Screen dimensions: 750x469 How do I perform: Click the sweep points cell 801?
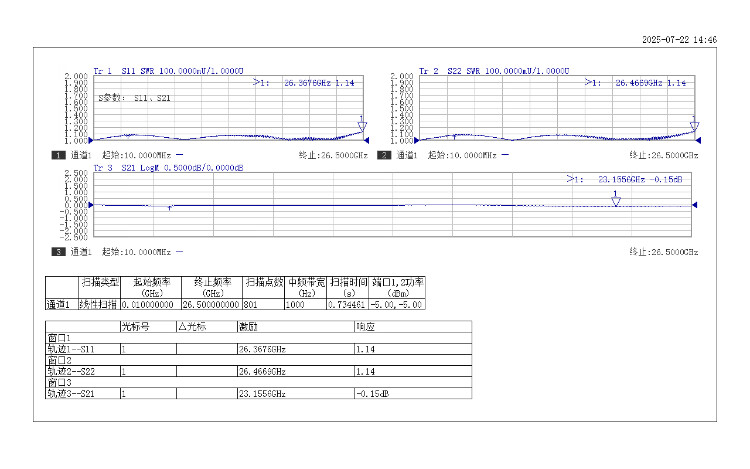click(263, 304)
